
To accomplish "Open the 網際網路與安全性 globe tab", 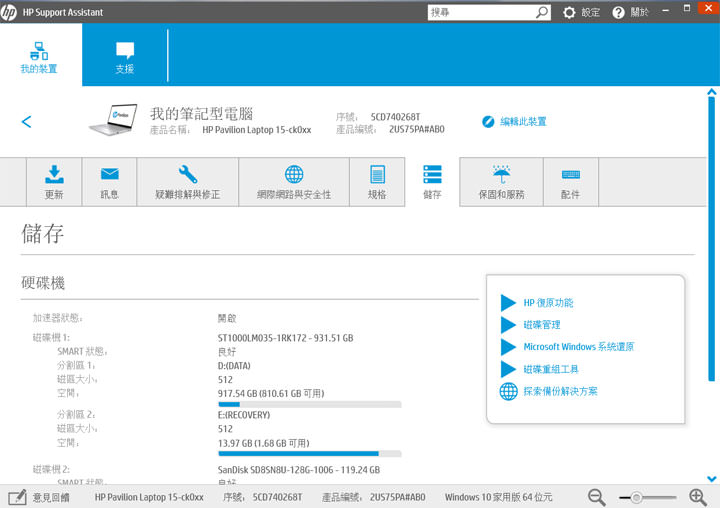I will click(x=293, y=182).
